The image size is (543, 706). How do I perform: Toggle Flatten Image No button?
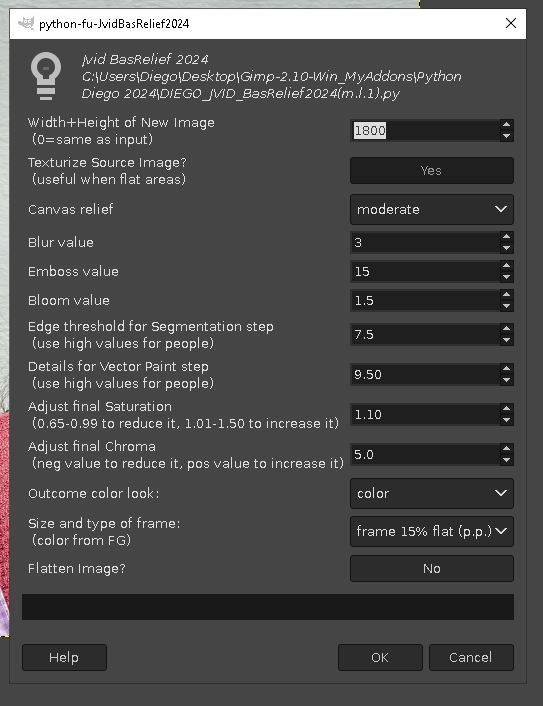[x=431, y=568]
